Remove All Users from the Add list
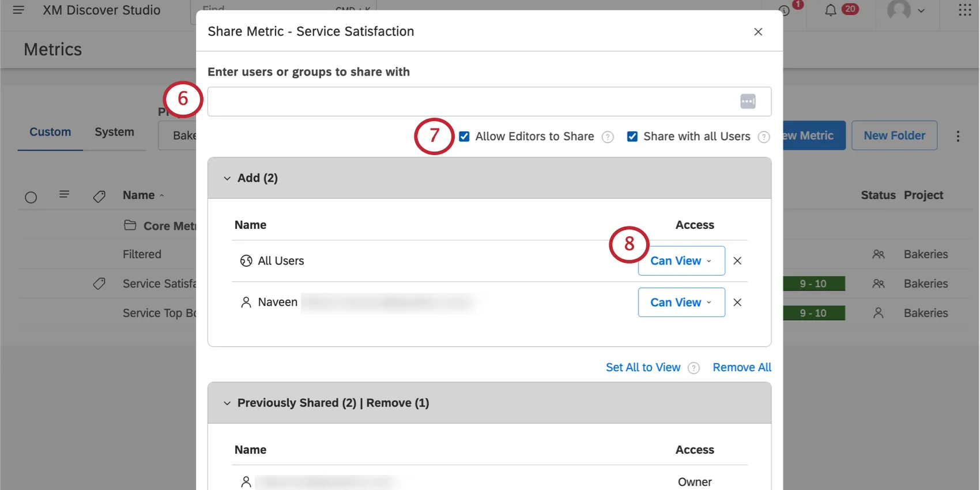 click(737, 261)
